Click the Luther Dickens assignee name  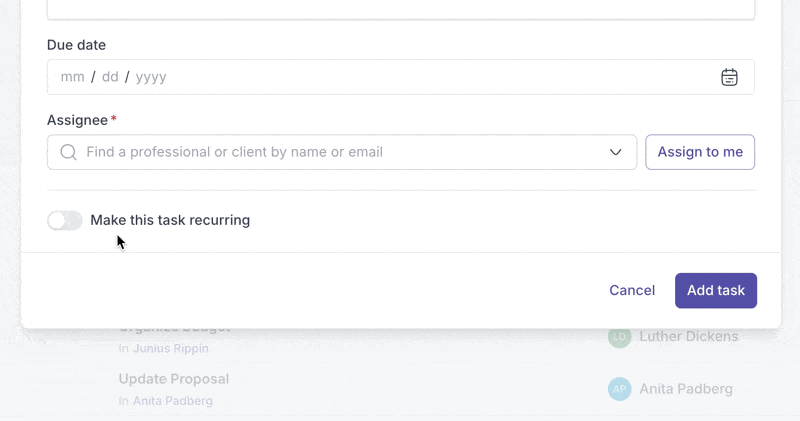[x=688, y=337]
